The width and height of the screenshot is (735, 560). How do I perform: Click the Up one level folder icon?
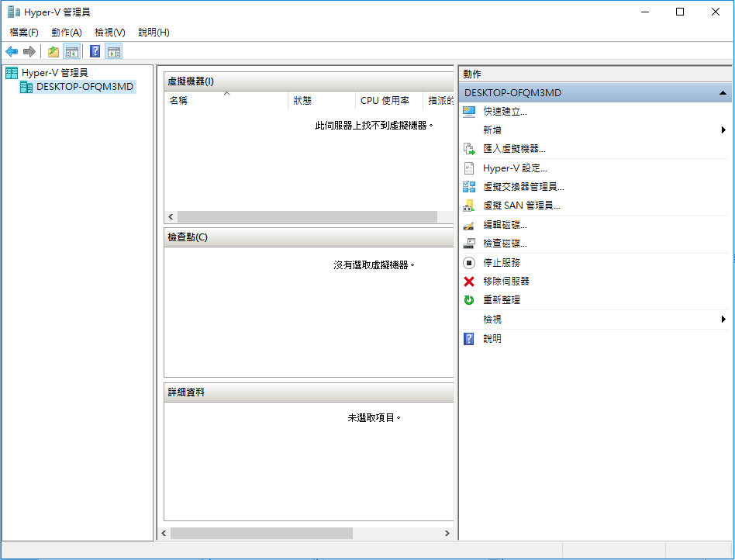tap(53, 52)
